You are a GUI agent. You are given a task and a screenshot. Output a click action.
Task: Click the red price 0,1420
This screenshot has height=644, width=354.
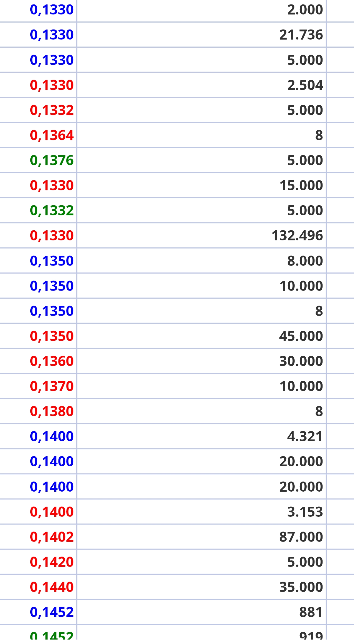point(52,562)
